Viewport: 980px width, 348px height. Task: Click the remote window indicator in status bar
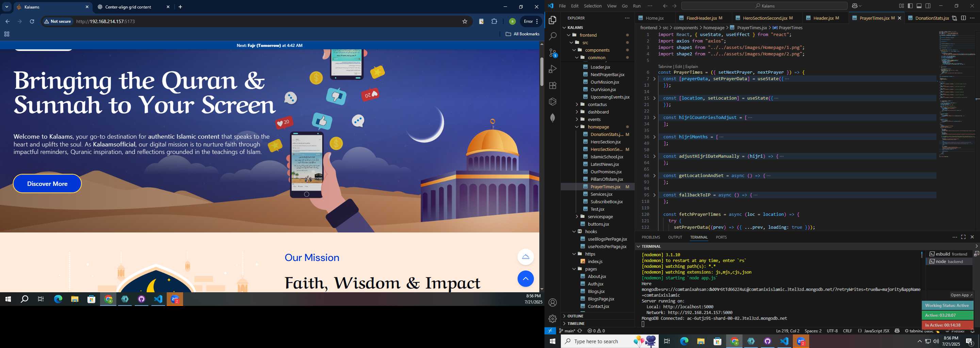click(x=550, y=331)
